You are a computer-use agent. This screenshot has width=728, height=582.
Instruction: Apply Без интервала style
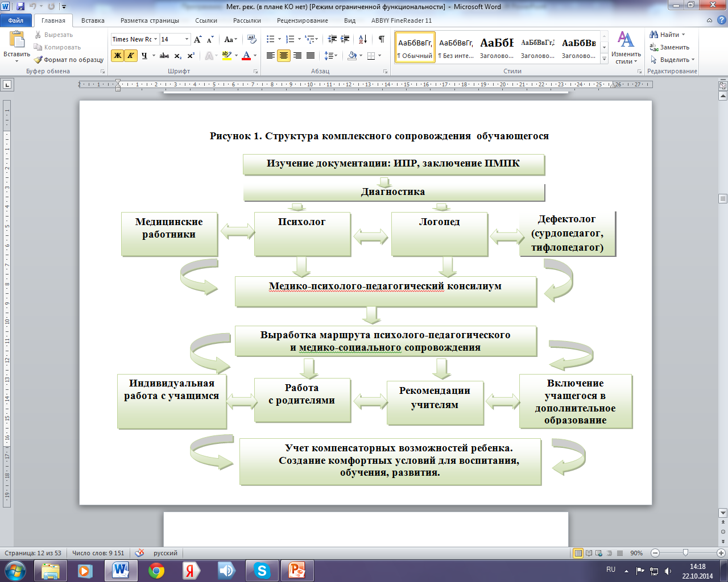click(456, 47)
